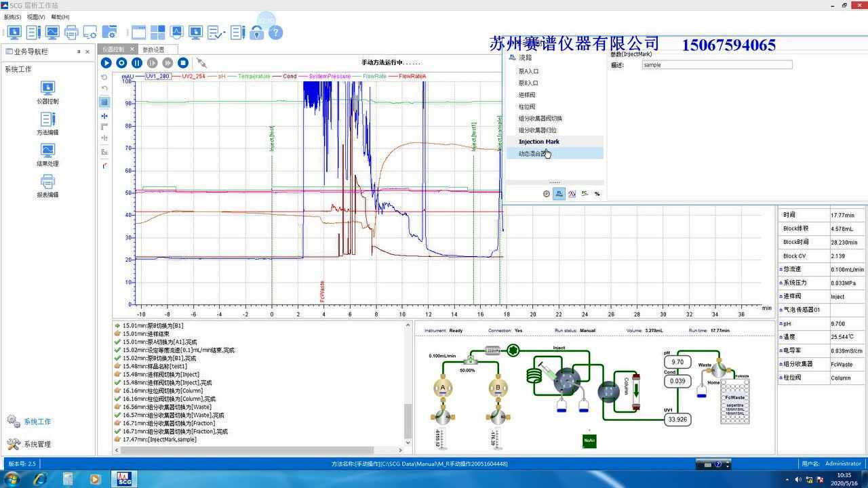Open 仪器控制 icon in navigation sidebar
Screen dimensions: 868x488
pos(47,88)
